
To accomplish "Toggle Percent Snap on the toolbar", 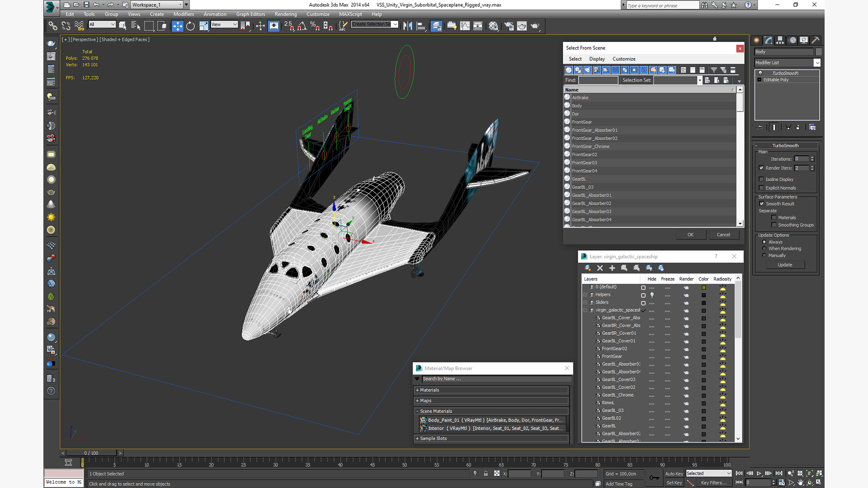I will click(x=315, y=26).
